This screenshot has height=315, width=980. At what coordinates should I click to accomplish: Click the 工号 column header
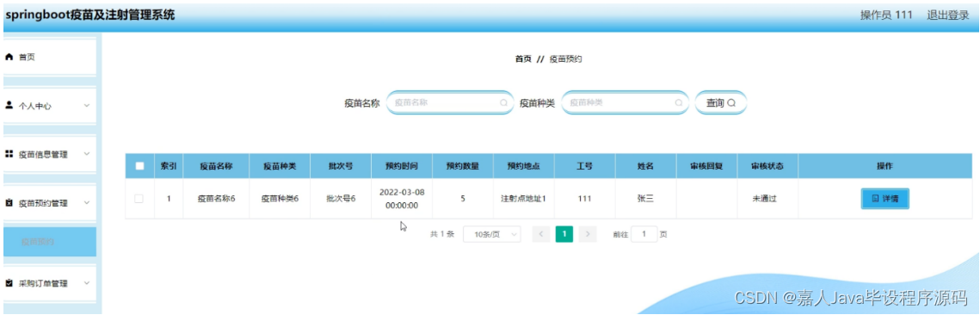pyautogui.click(x=584, y=166)
